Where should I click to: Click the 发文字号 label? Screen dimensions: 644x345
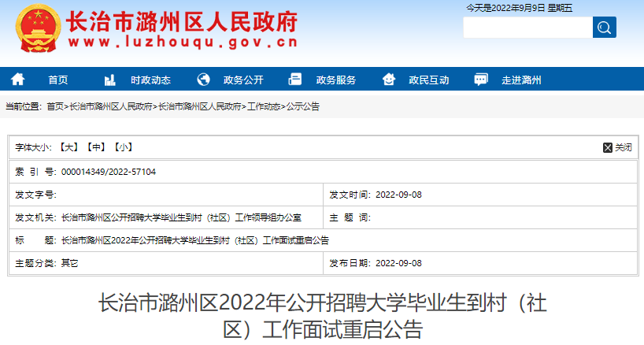[x=35, y=195]
